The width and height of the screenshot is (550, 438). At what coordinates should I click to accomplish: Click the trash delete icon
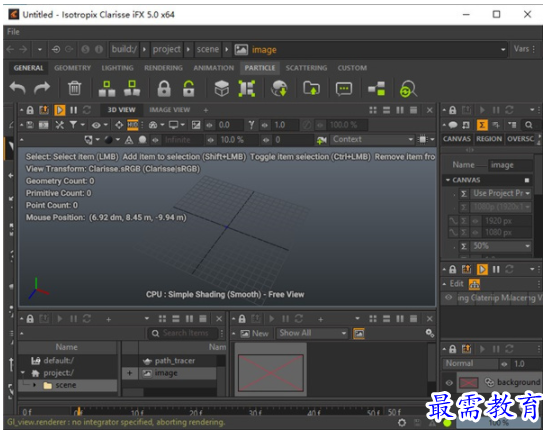[74, 88]
